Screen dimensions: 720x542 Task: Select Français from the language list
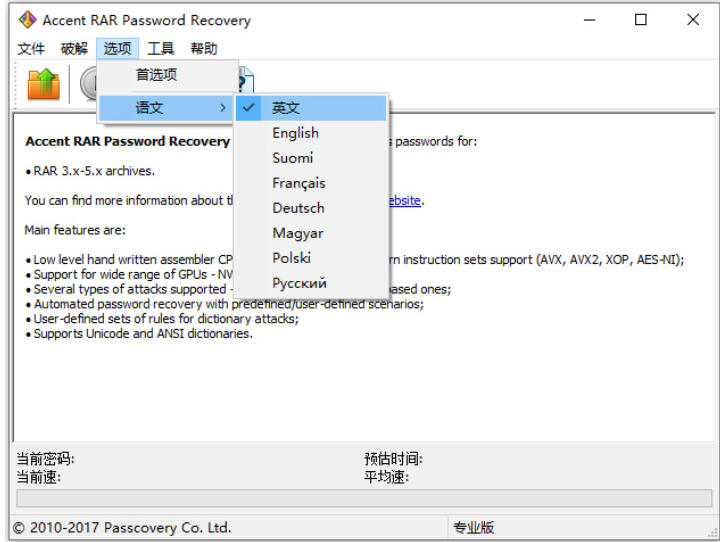click(298, 183)
